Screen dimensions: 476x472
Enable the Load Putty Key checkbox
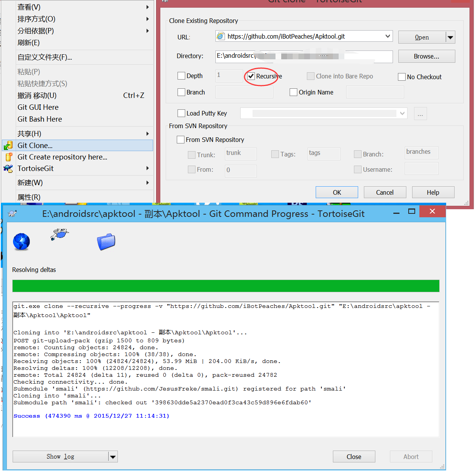coord(181,113)
